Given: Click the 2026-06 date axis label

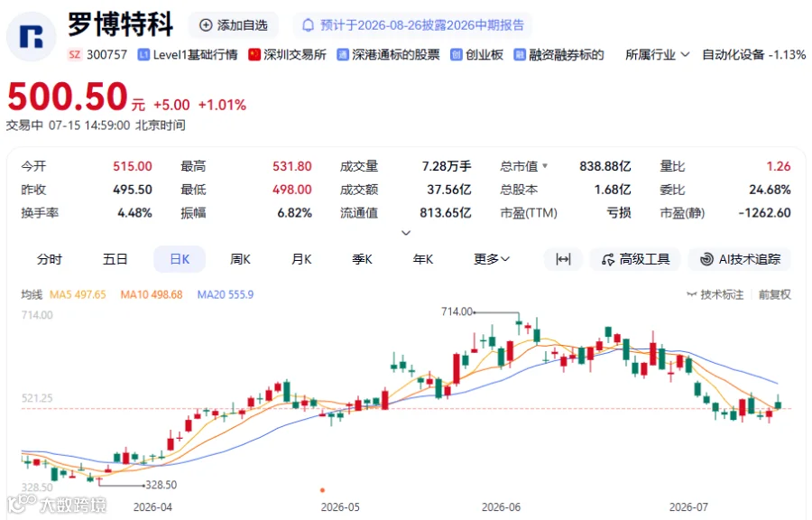Looking at the screenshot, I should (501, 507).
